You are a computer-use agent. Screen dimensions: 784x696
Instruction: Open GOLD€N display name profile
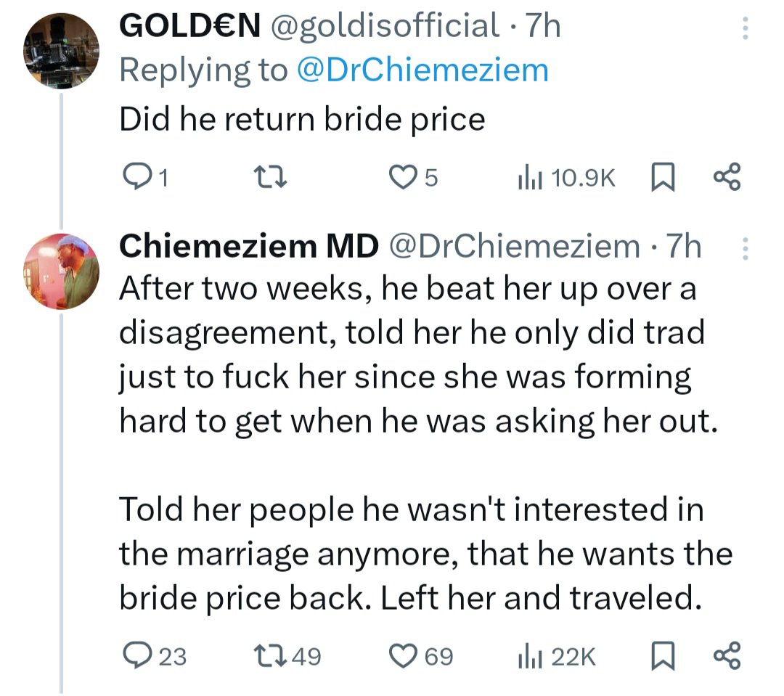(x=189, y=28)
